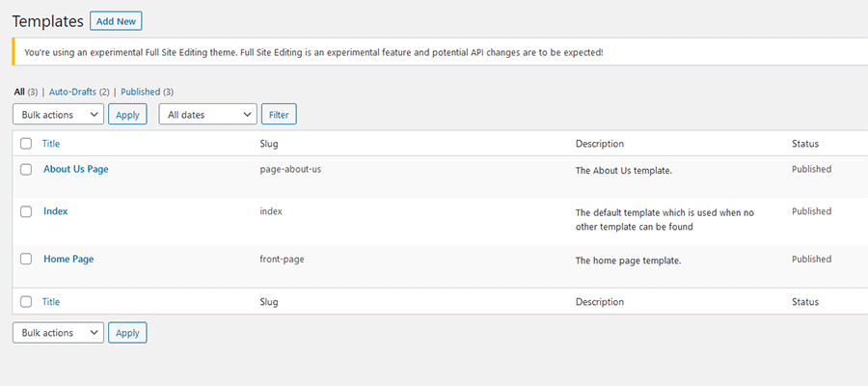Open the Index template link

pyautogui.click(x=55, y=211)
